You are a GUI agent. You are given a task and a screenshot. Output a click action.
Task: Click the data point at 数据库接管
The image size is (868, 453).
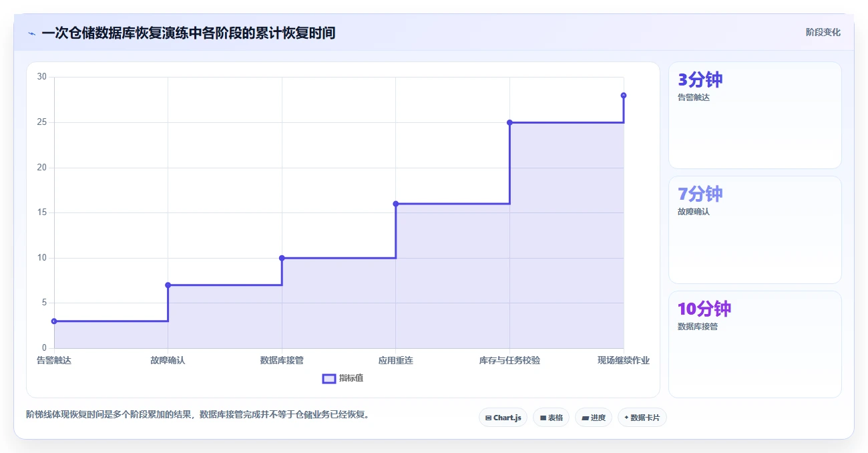282,258
